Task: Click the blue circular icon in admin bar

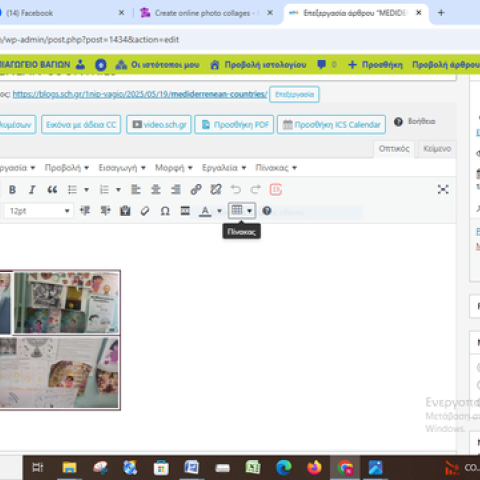Action: coord(101,65)
